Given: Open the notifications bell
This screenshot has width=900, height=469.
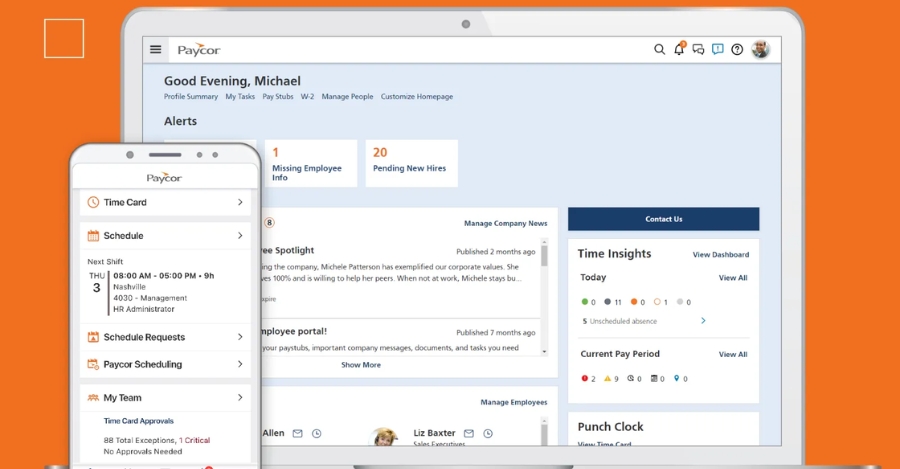Looking at the screenshot, I should (x=679, y=49).
